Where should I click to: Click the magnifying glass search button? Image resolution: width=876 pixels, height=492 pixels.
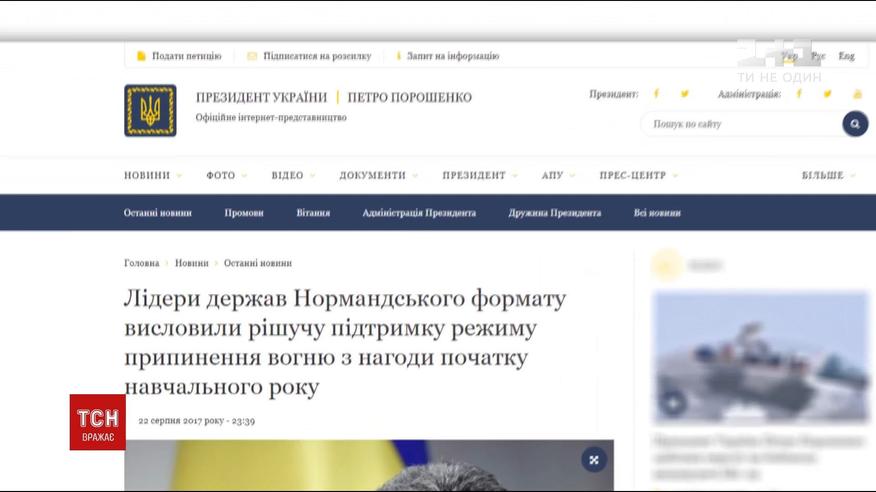(855, 124)
